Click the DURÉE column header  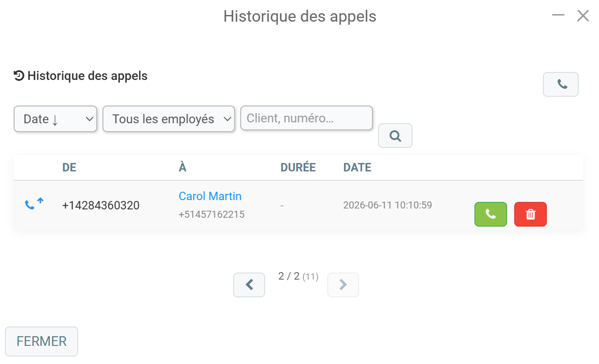pyautogui.click(x=298, y=167)
